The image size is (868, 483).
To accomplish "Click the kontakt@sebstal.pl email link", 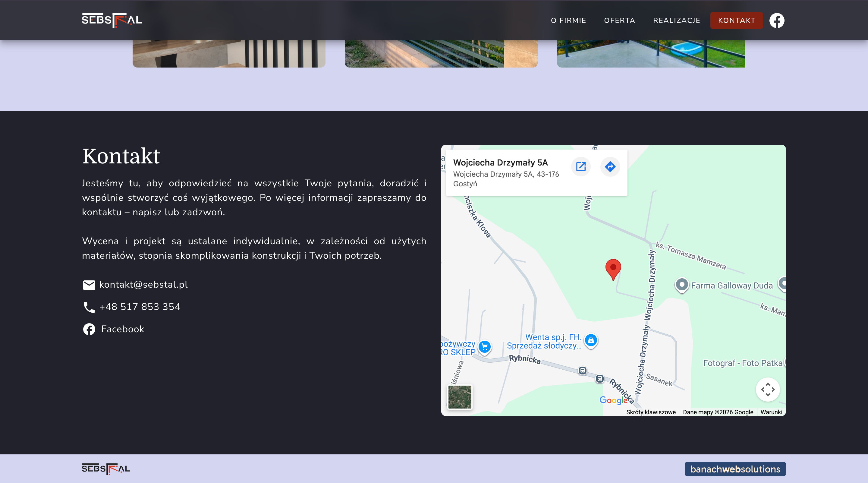I will click(x=143, y=285).
